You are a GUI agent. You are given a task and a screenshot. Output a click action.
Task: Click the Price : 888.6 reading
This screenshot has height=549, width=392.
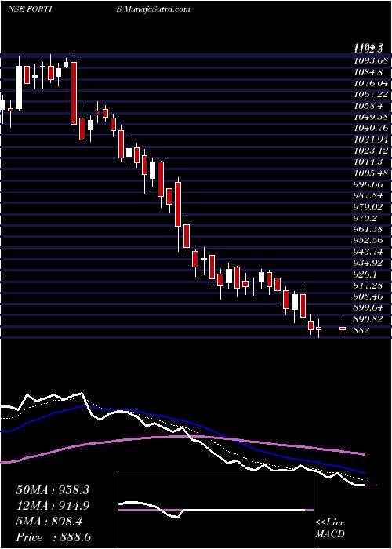tap(55, 537)
